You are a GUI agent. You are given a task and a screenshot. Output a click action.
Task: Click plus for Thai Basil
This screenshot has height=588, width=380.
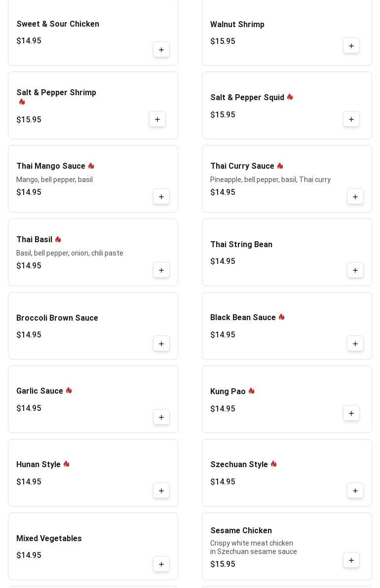pos(161,270)
